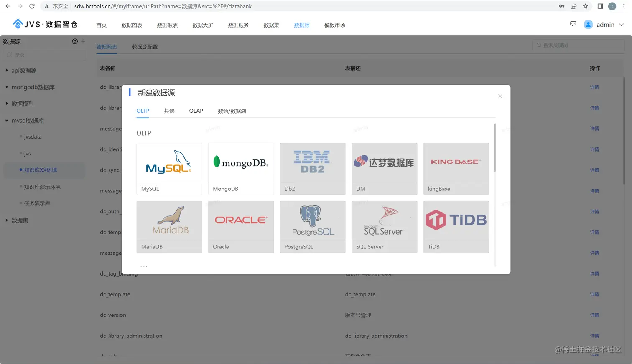Viewport: 632px width, 364px height.
Task: Go to 首页 in top navigation
Action: pyautogui.click(x=102, y=25)
